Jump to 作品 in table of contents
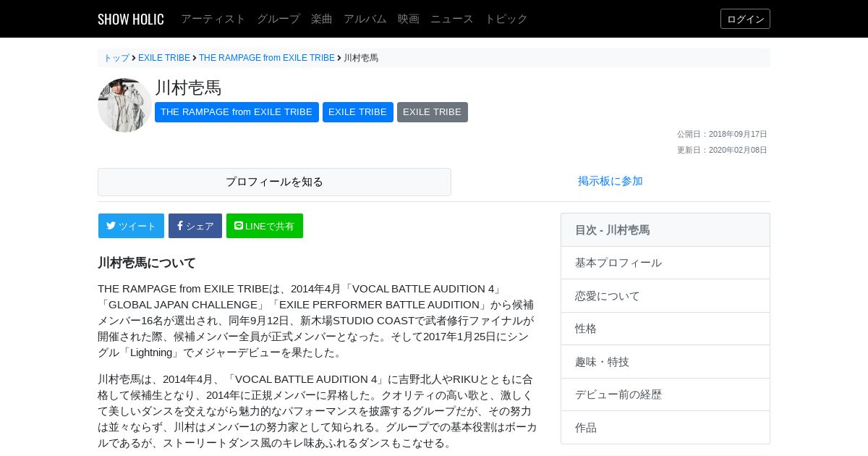This screenshot has width=868, height=456. click(x=665, y=428)
